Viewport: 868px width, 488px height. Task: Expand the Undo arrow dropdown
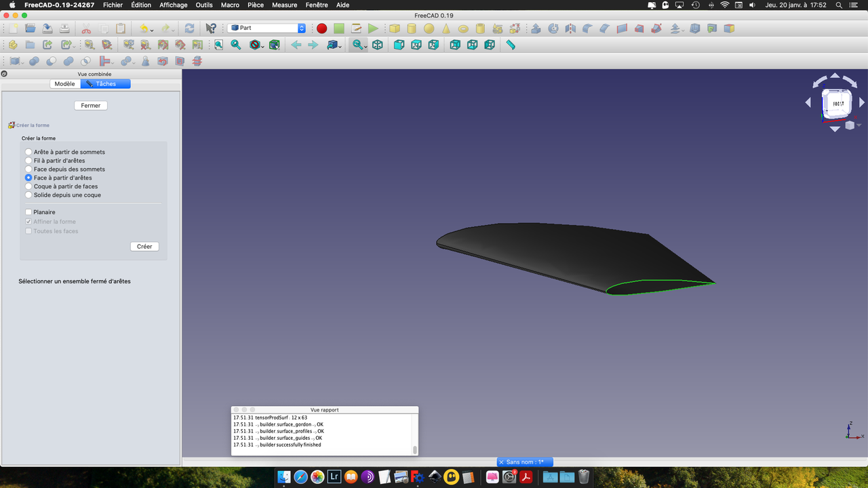pyautogui.click(x=152, y=29)
